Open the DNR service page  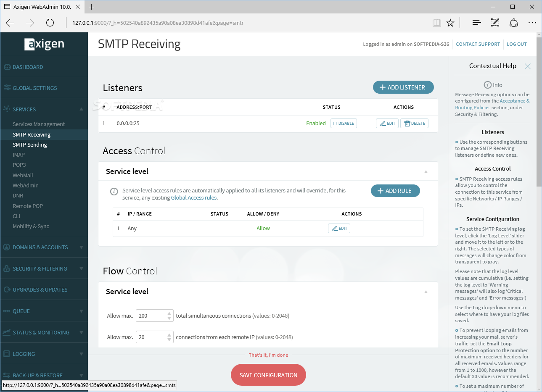click(18, 195)
